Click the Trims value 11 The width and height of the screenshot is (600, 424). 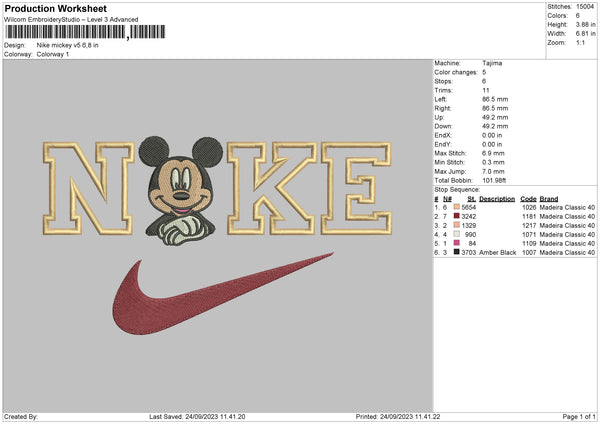[486, 90]
